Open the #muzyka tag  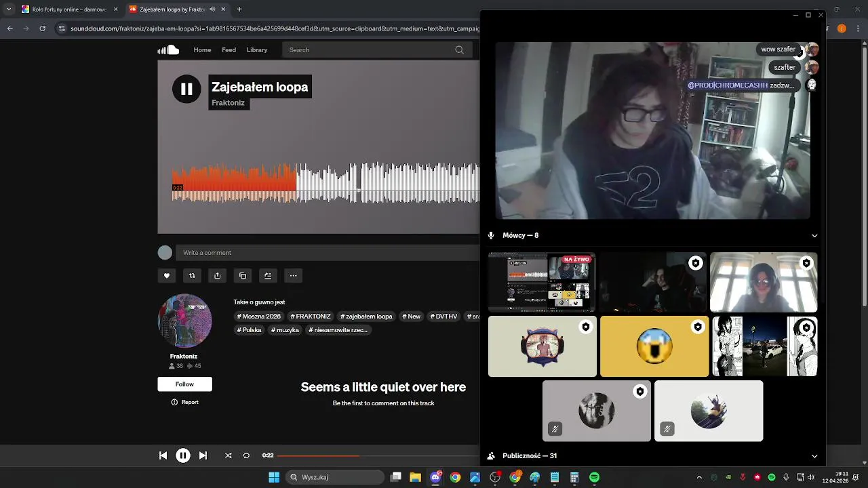tap(285, 330)
